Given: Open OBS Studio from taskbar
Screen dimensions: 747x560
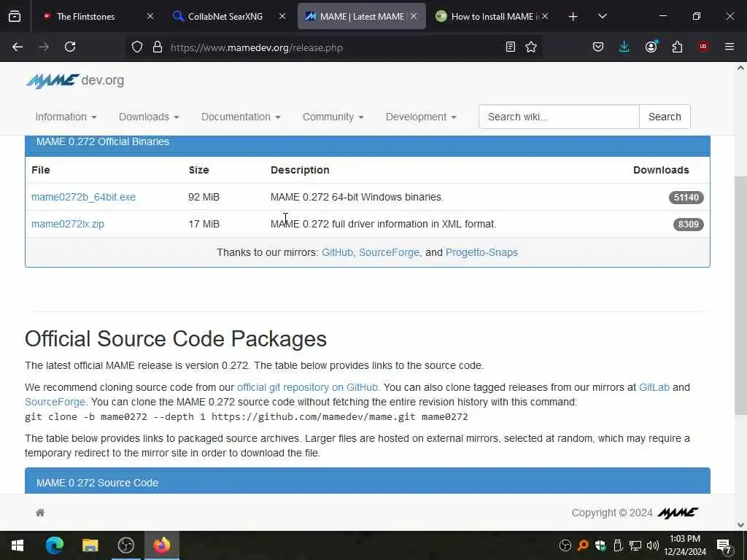Looking at the screenshot, I should (x=125, y=545).
